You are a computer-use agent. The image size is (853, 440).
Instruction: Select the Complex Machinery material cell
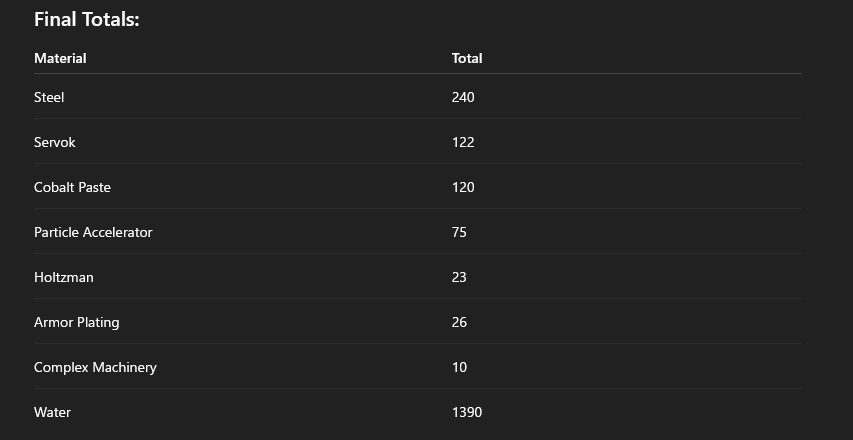tap(95, 368)
